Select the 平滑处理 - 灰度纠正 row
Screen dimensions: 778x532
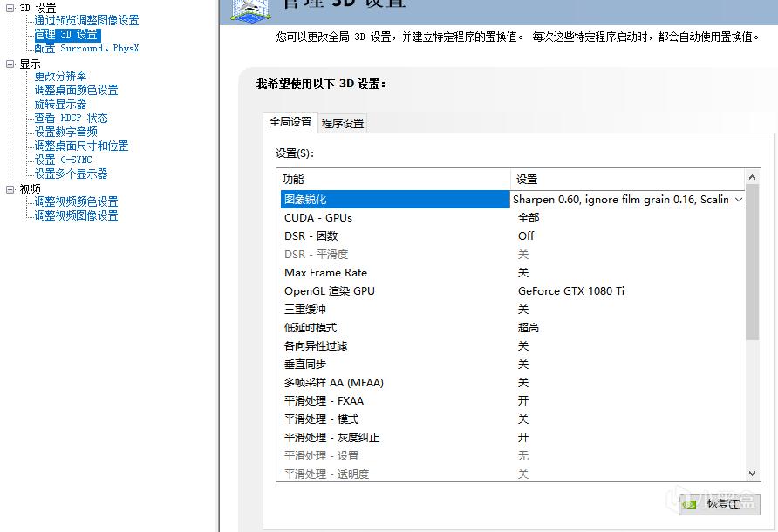(513, 438)
